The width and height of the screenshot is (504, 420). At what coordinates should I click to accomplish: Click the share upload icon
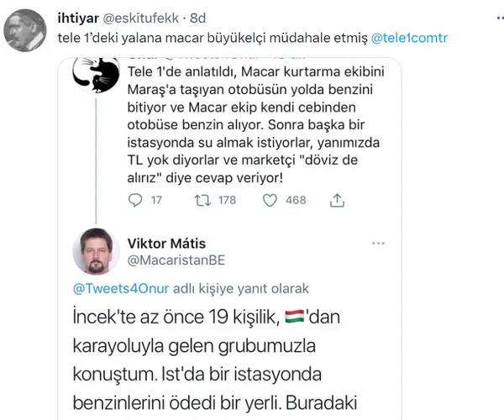point(338,200)
